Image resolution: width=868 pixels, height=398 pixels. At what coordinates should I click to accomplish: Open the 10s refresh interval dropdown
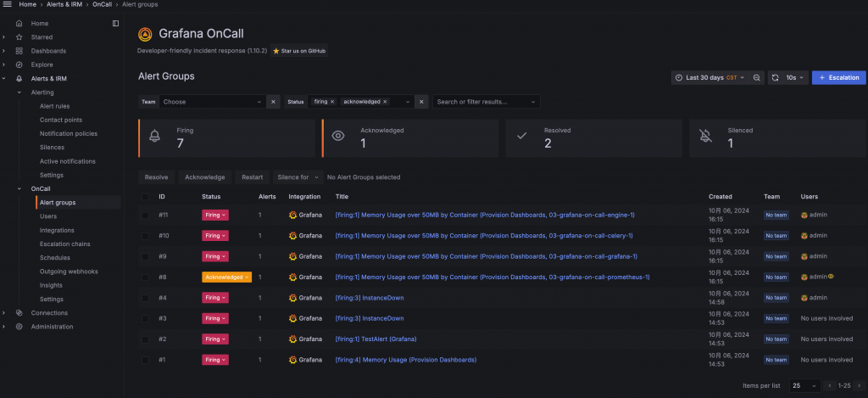click(795, 77)
